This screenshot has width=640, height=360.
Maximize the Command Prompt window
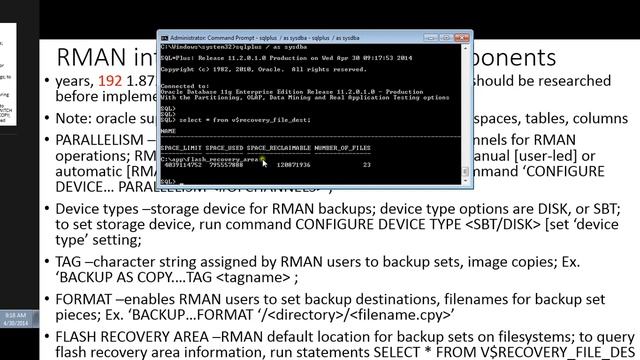[446, 38]
